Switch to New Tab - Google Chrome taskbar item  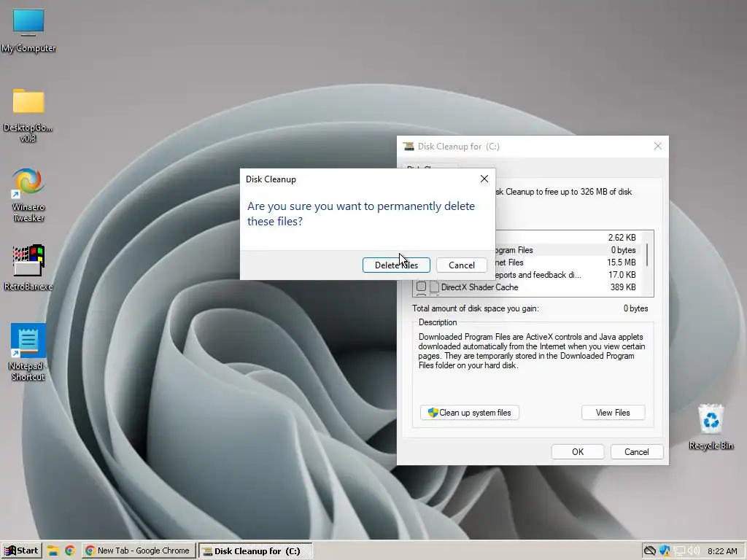[139, 551]
